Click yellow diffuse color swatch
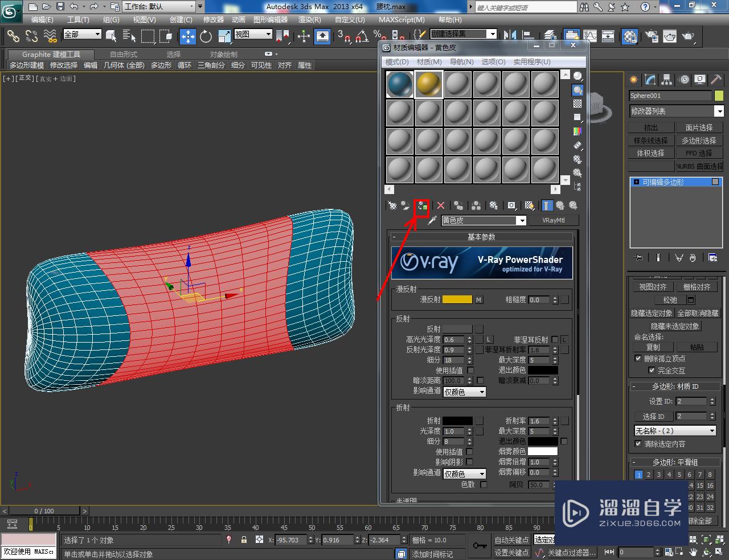This screenshot has height=560, width=729. click(457, 299)
